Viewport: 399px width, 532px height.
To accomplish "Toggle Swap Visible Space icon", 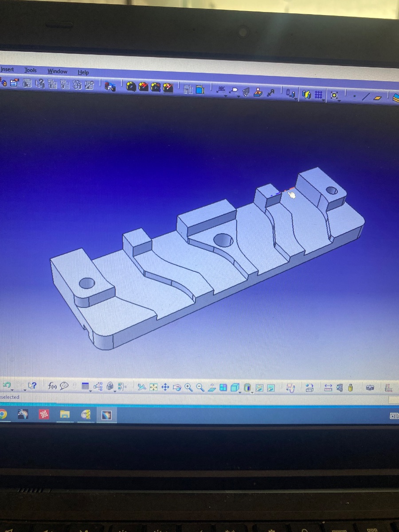I will pos(270,388).
